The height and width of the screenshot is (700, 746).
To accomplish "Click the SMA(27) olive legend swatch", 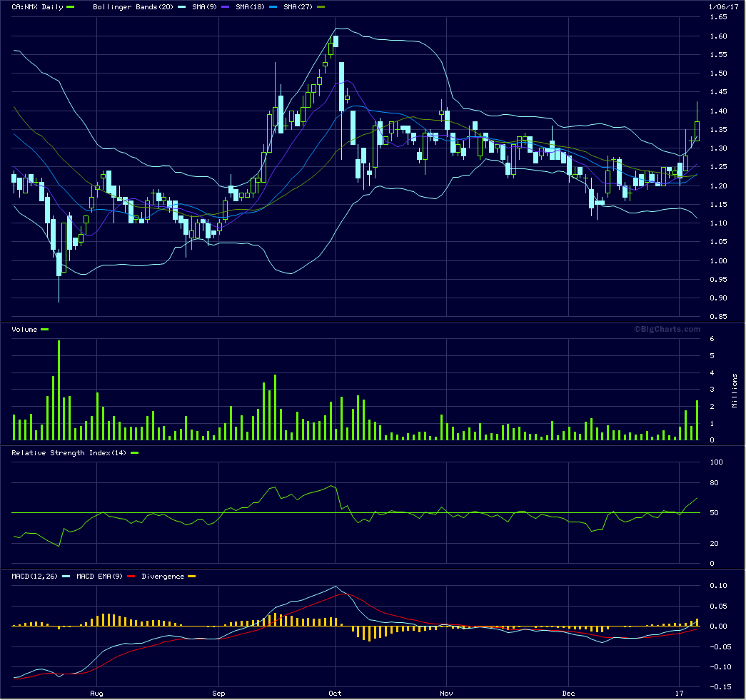I will 321,7.
